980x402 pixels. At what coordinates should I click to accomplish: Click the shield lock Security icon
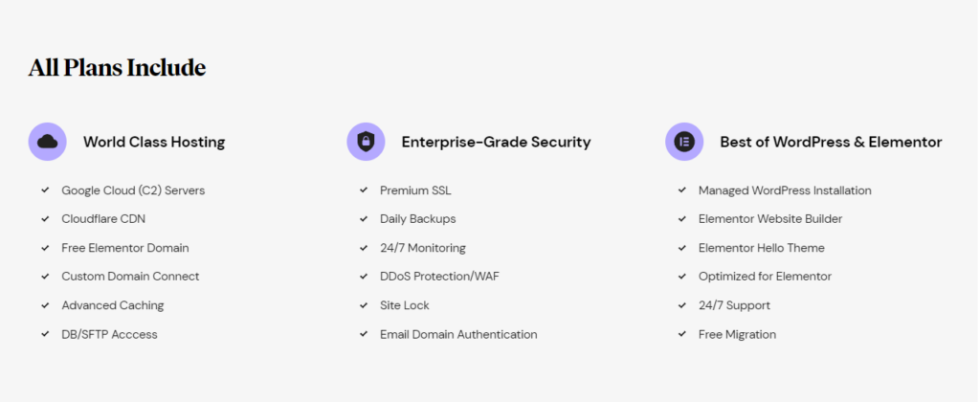tap(366, 142)
